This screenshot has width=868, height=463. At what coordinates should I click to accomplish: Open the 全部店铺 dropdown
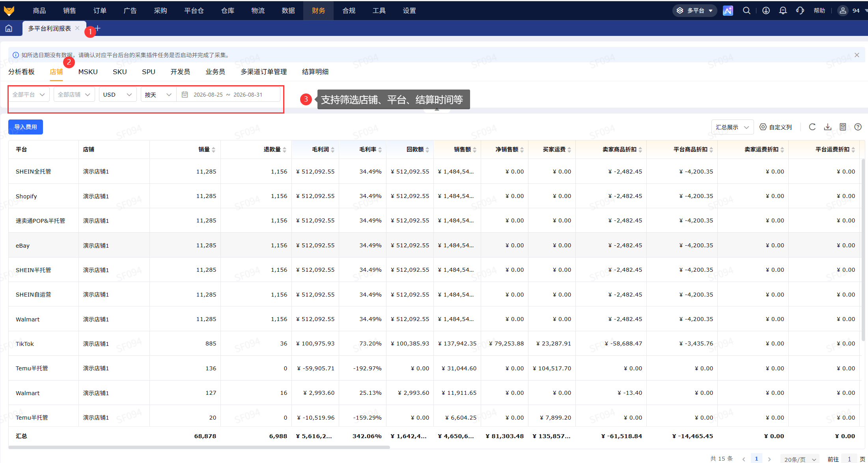(74, 95)
